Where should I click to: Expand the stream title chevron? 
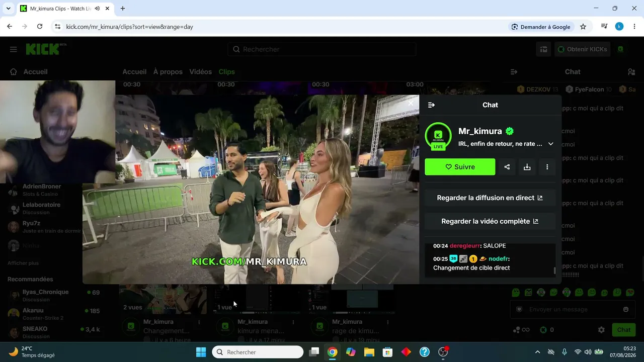pos(551,144)
